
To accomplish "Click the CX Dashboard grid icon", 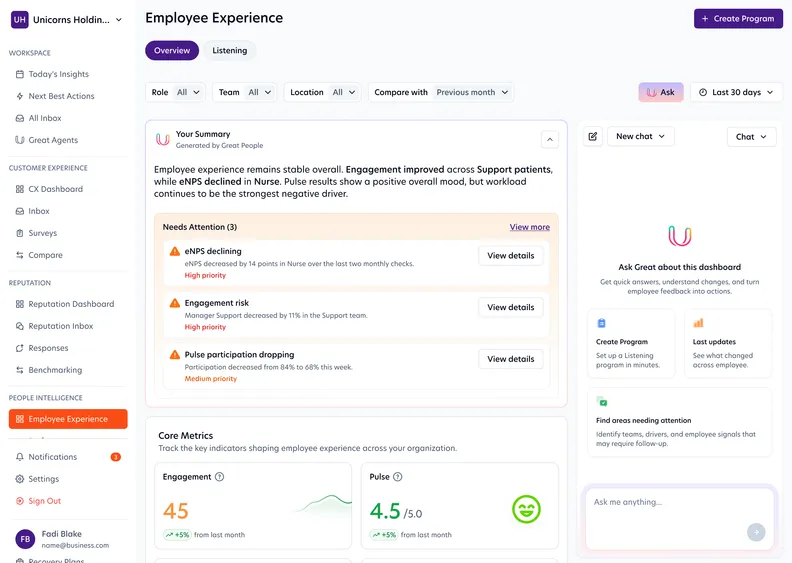I will tap(20, 189).
